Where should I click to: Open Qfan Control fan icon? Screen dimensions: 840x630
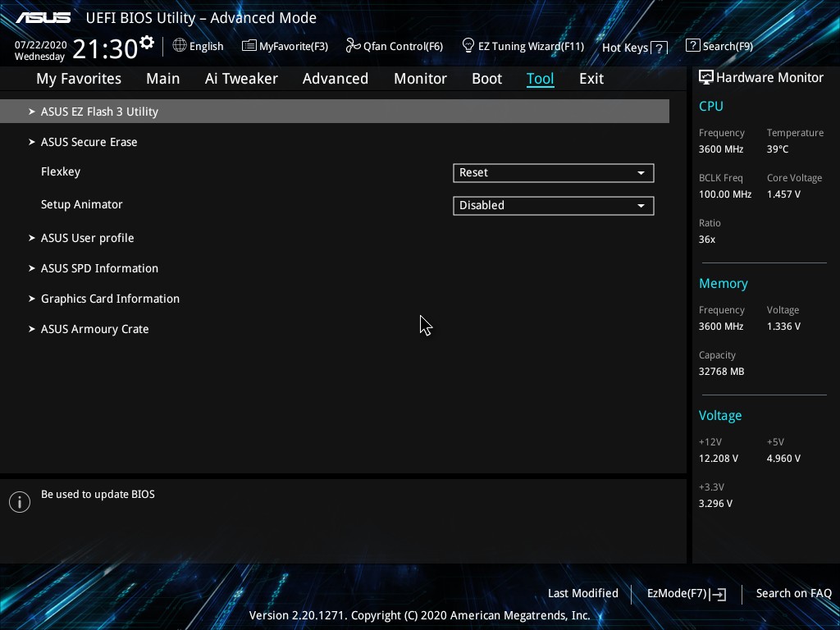click(x=353, y=46)
